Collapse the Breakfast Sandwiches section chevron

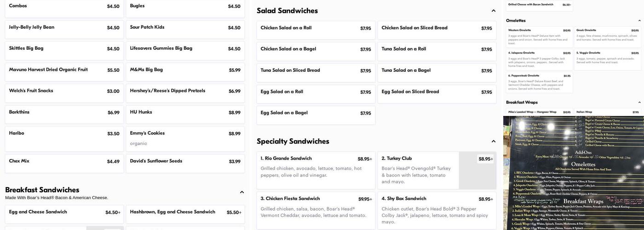click(x=242, y=192)
